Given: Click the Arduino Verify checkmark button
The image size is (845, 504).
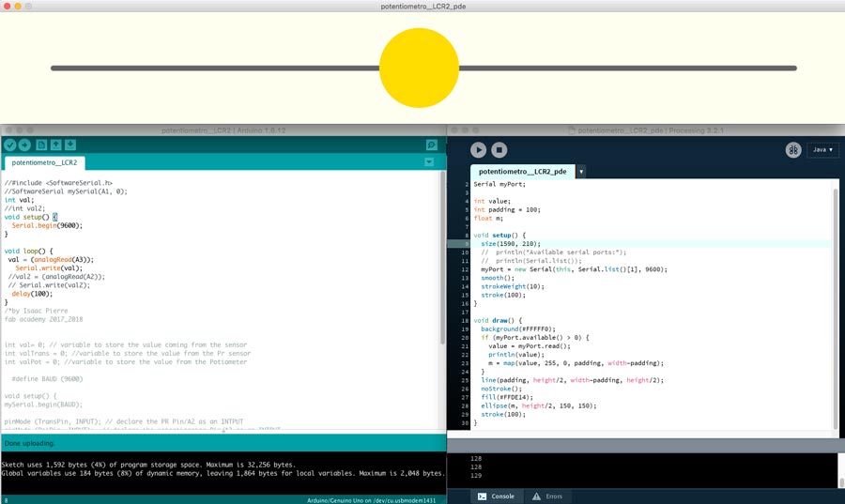Looking at the screenshot, I should click(x=9, y=145).
